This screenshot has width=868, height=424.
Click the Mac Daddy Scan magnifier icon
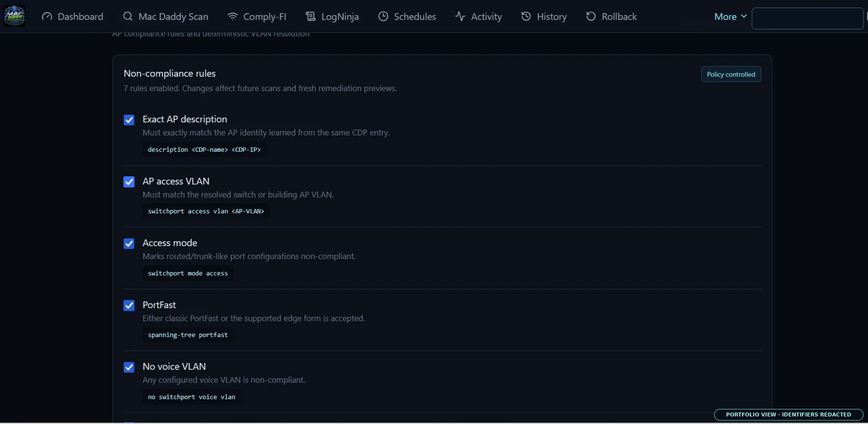(x=128, y=16)
